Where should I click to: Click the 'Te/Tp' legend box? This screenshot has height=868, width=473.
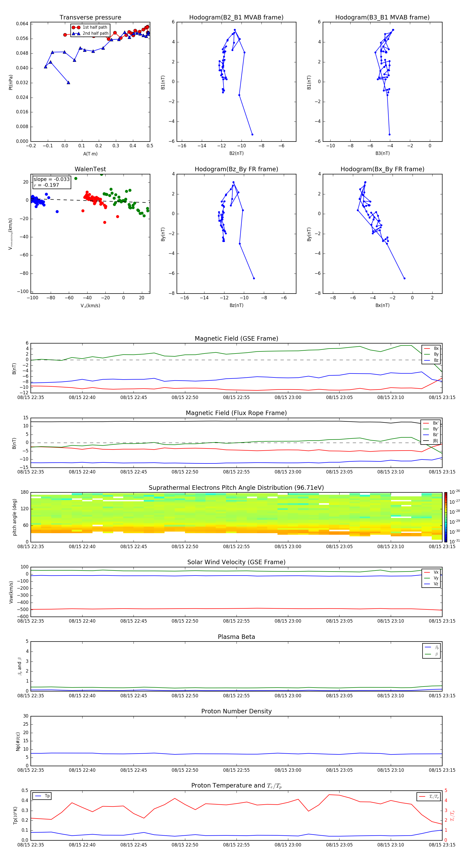[429, 796]
